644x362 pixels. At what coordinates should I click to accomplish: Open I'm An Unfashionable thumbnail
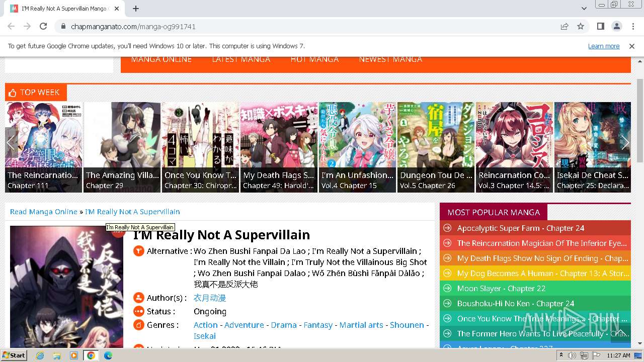[x=357, y=147]
